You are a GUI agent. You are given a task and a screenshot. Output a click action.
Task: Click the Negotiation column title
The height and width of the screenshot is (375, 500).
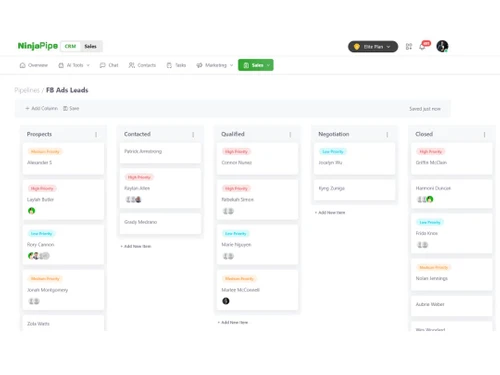click(334, 134)
